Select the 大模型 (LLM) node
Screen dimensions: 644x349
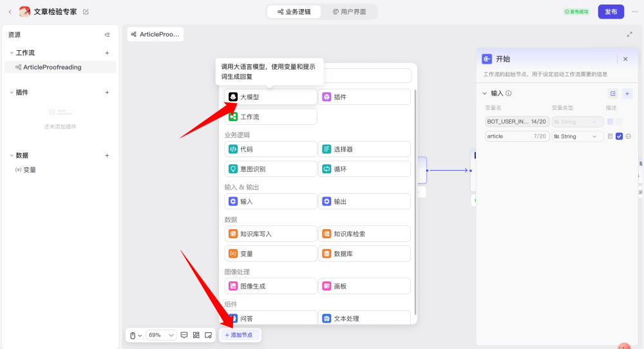(x=270, y=97)
